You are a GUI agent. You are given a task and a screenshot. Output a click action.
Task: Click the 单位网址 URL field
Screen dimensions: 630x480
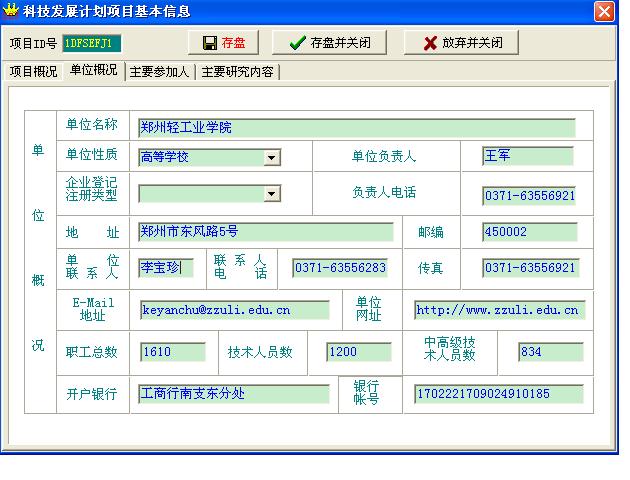coord(498,310)
